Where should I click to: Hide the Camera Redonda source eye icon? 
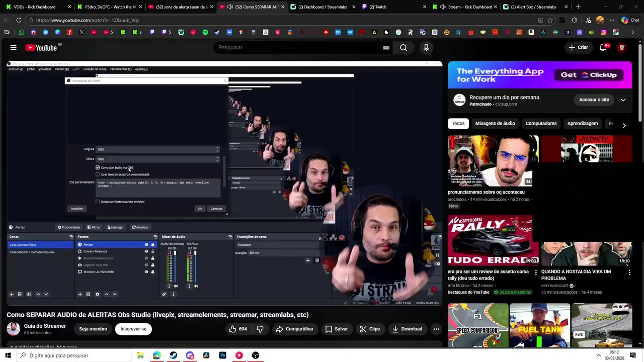[x=146, y=251]
